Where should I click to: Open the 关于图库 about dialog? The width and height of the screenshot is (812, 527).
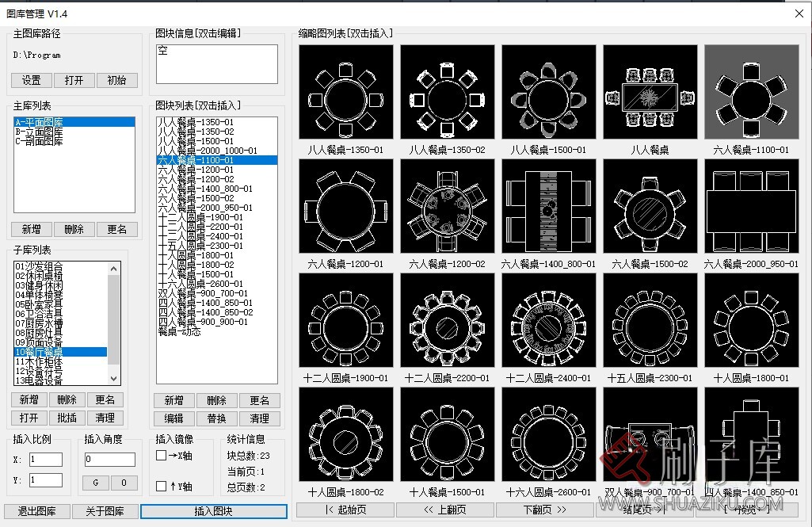click(x=105, y=512)
